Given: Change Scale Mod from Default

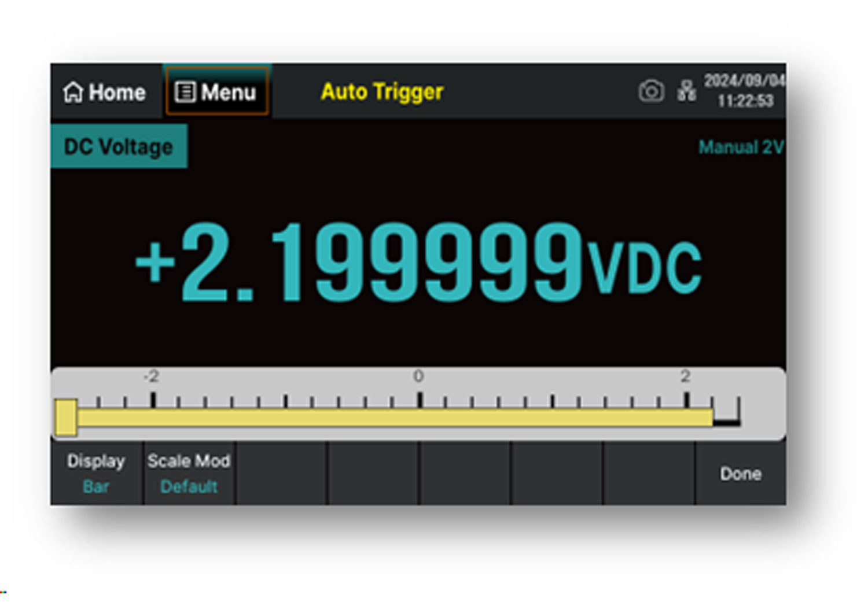Looking at the screenshot, I should pos(189,474).
